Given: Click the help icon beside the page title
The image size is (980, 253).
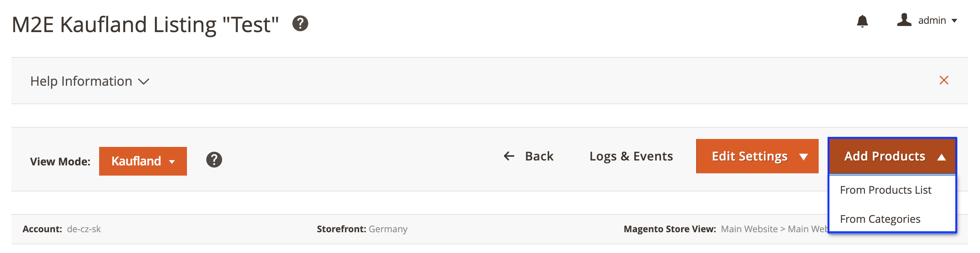Looking at the screenshot, I should 300,24.
